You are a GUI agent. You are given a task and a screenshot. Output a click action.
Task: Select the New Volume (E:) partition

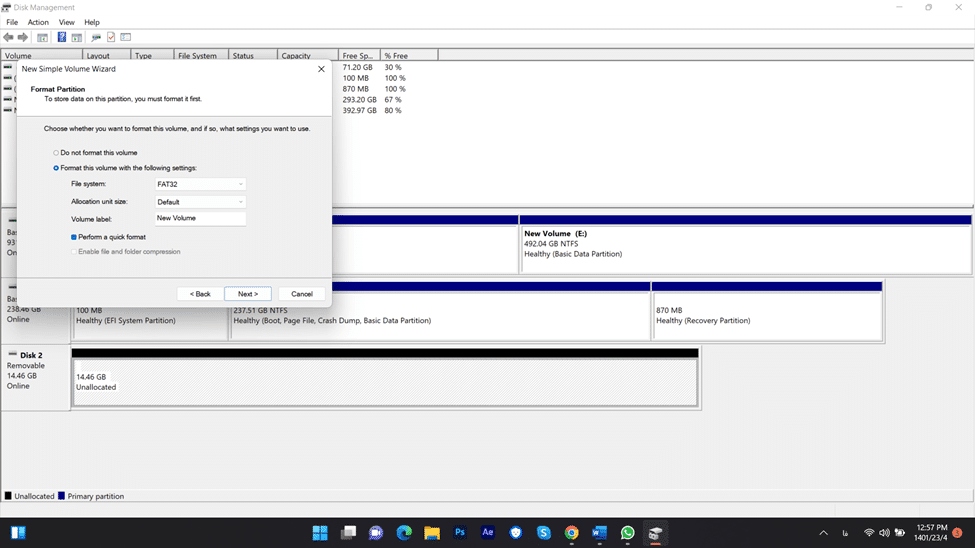(x=746, y=244)
